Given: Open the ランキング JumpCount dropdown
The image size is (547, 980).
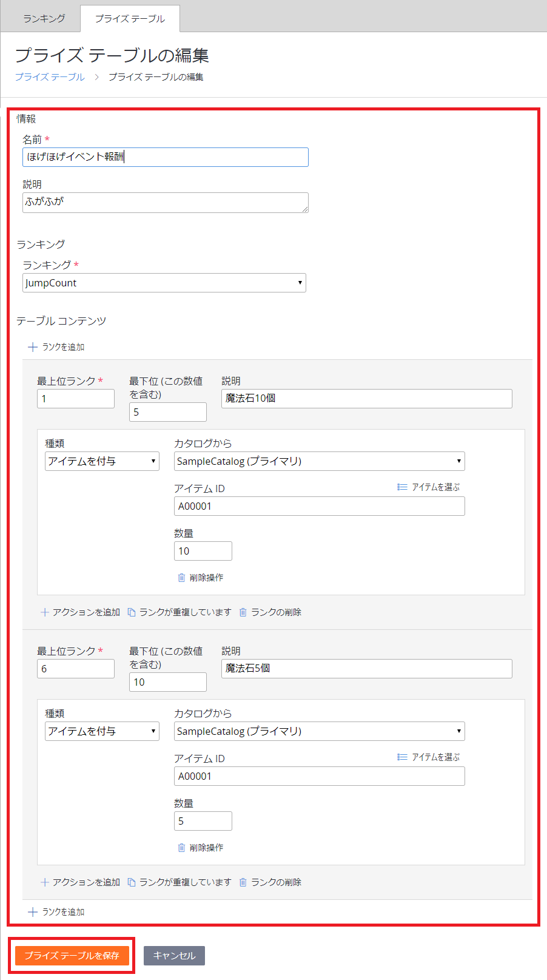Looking at the screenshot, I should (x=164, y=283).
